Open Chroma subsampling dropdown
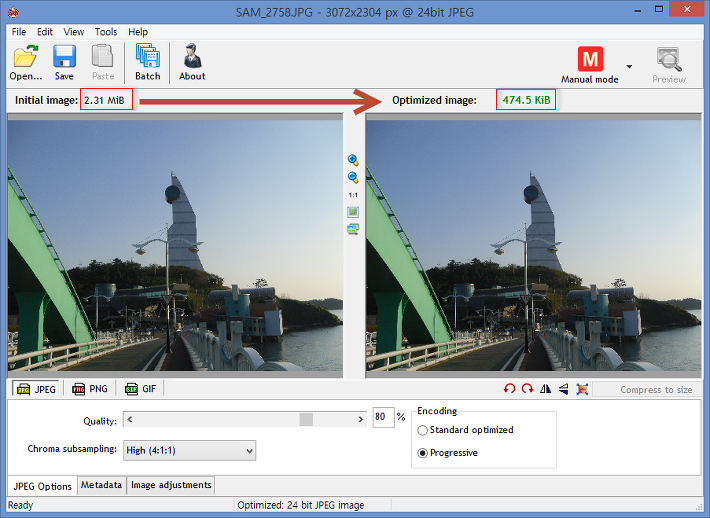The image size is (710, 518). coord(189,451)
